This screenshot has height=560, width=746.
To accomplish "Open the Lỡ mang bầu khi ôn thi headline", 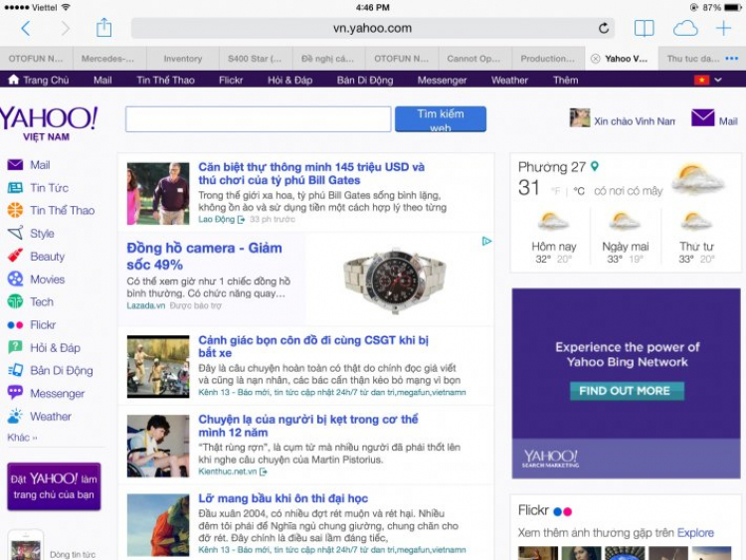I will coord(283,498).
